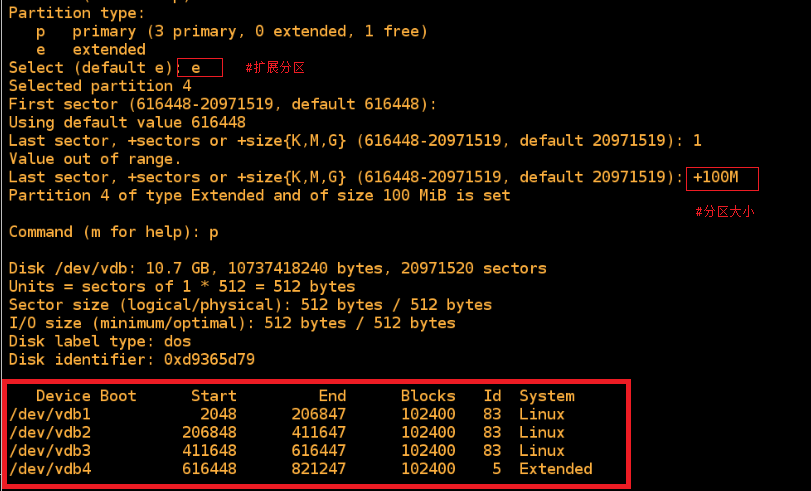Click end sector '206847' of vdb1
Image resolution: width=811 pixels, height=491 pixels.
pyautogui.click(x=319, y=414)
